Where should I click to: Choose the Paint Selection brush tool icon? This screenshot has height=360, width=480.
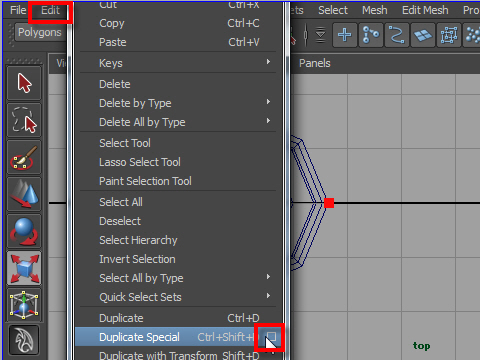coord(24,157)
